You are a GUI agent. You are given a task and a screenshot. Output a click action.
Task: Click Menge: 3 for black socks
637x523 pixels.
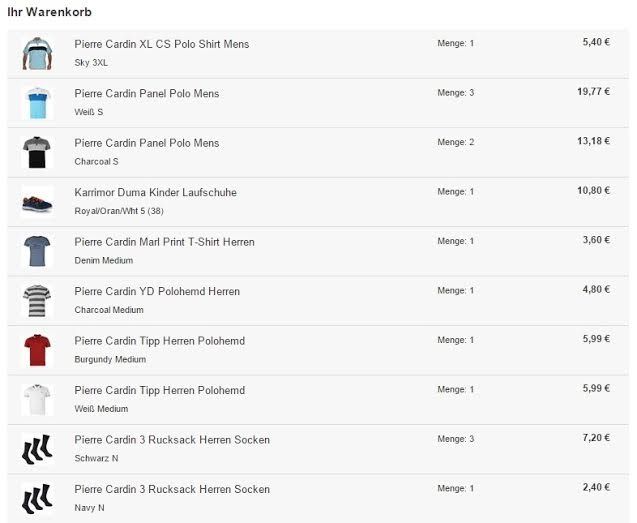click(456, 439)
